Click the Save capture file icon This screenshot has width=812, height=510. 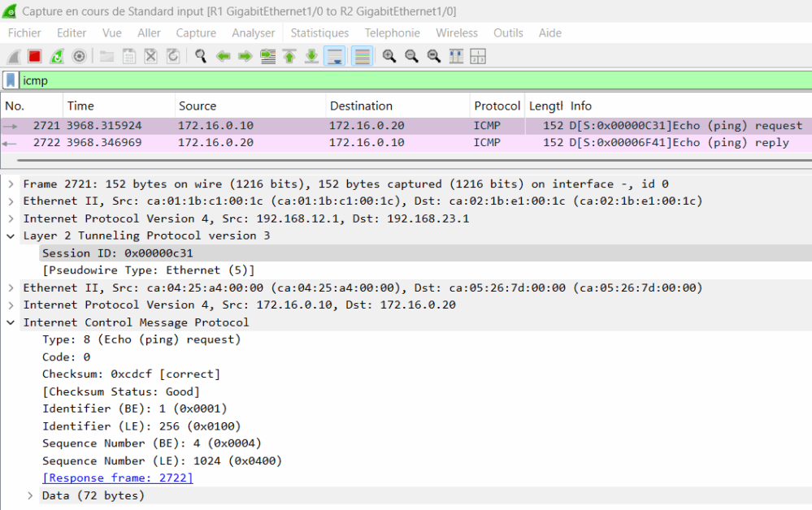[129, 56]
